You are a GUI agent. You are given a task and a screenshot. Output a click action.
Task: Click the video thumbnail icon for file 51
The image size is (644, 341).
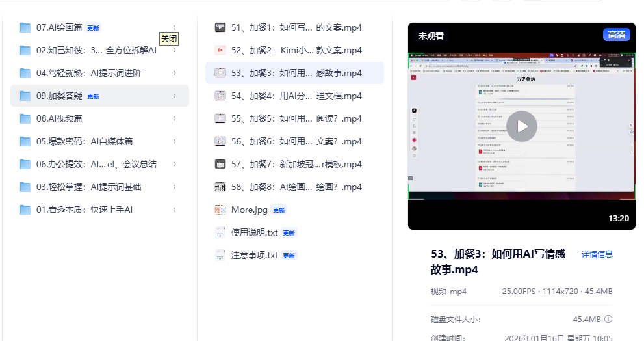[x=220, y=27]
